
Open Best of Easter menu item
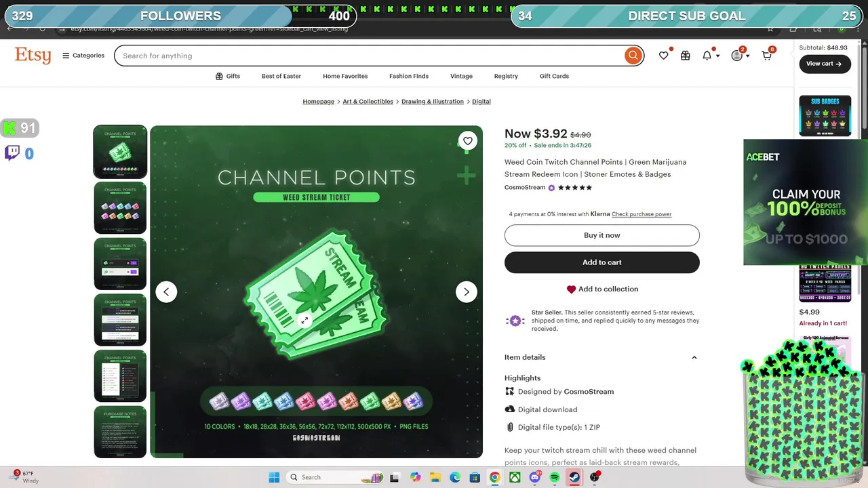coord(281,76)
